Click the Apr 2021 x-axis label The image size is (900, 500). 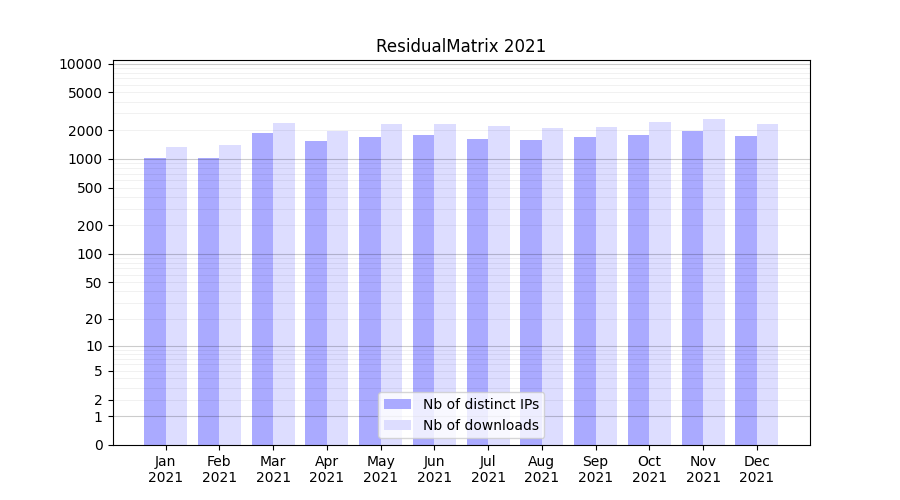click(327, 469)
